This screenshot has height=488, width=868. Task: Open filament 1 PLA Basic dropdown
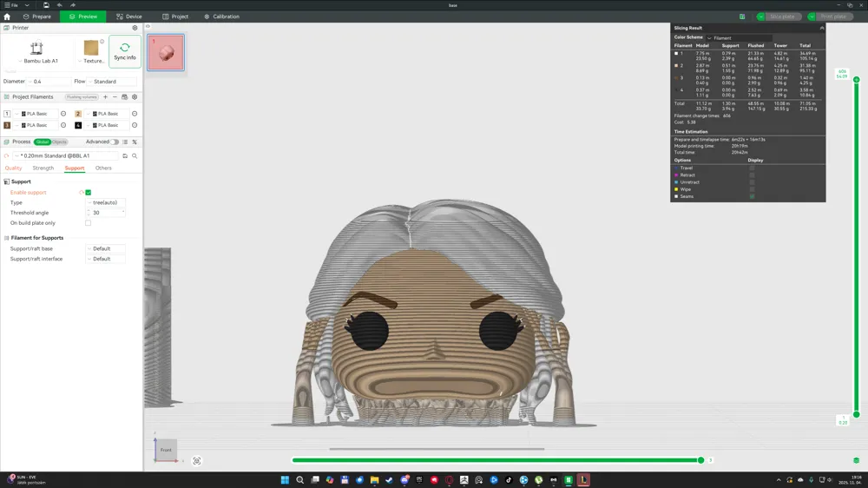(36, 114)
